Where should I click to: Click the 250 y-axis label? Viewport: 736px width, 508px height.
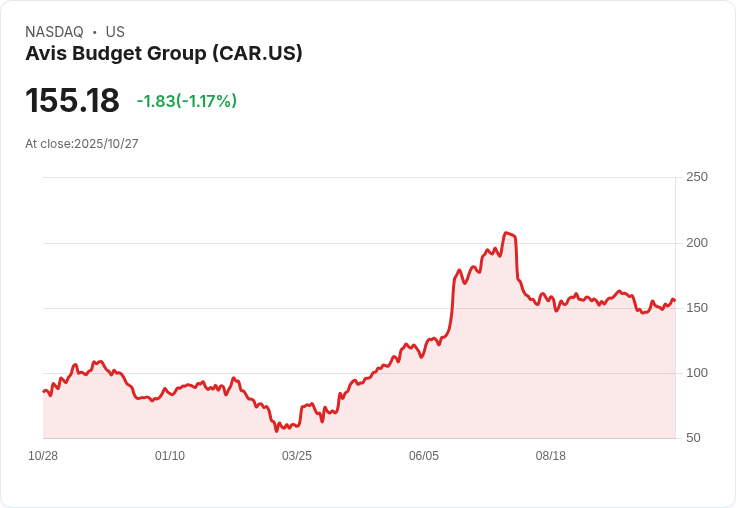[696, 177]
